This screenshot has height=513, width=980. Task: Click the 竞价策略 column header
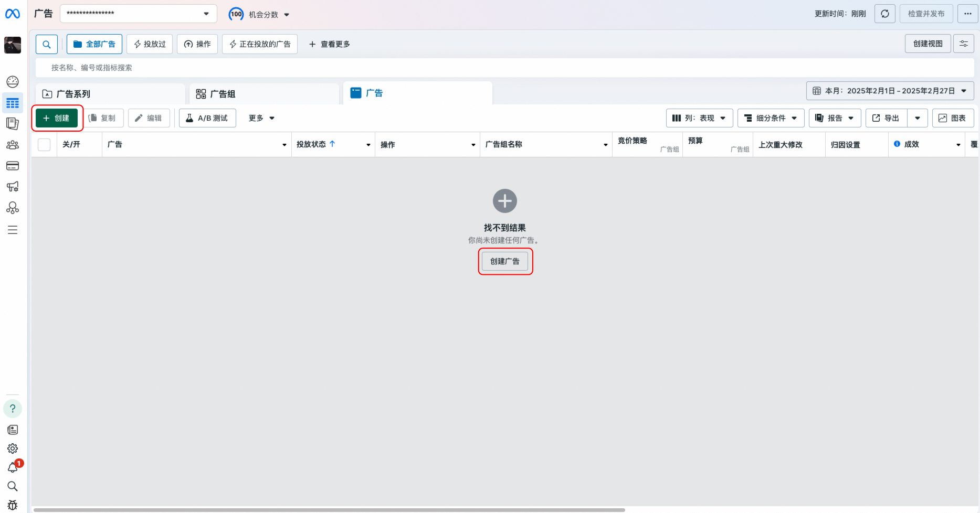tap(633, 141)
